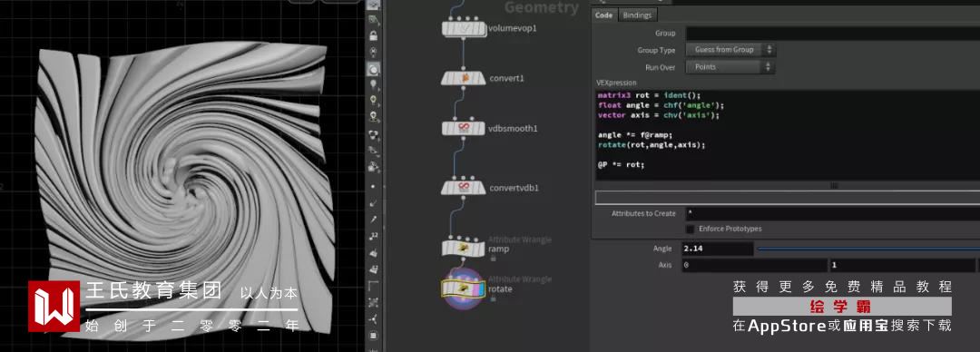Toggle the display point trails icon
Screen dimensions: 980x352
(x=374, y=219)
